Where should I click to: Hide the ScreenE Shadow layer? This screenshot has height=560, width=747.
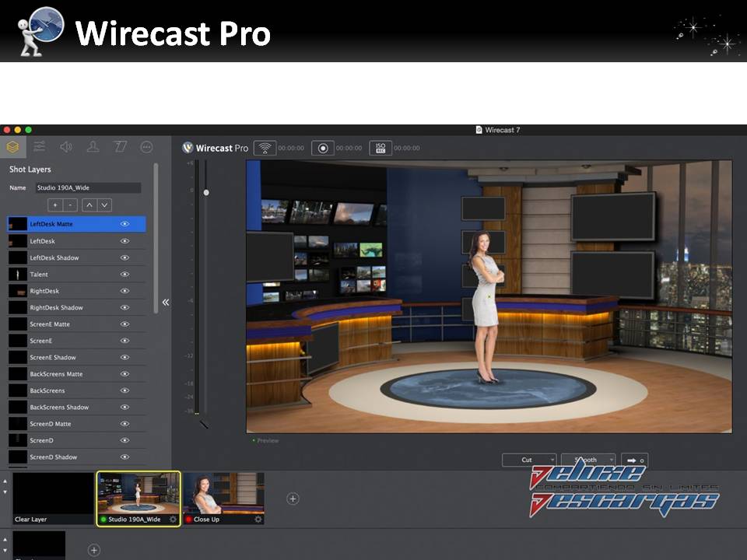[124, 357]
